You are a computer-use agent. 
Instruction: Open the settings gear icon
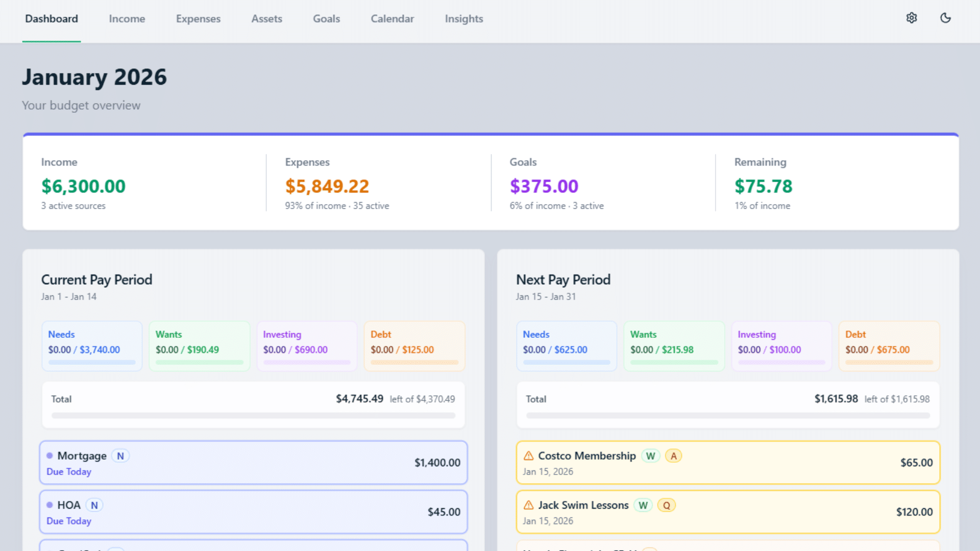click(x=912, y=18)
